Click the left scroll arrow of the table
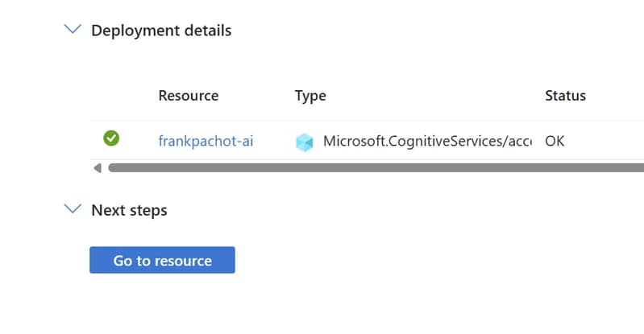The height and width of the screenshot is (334, 644). point(98,168)
